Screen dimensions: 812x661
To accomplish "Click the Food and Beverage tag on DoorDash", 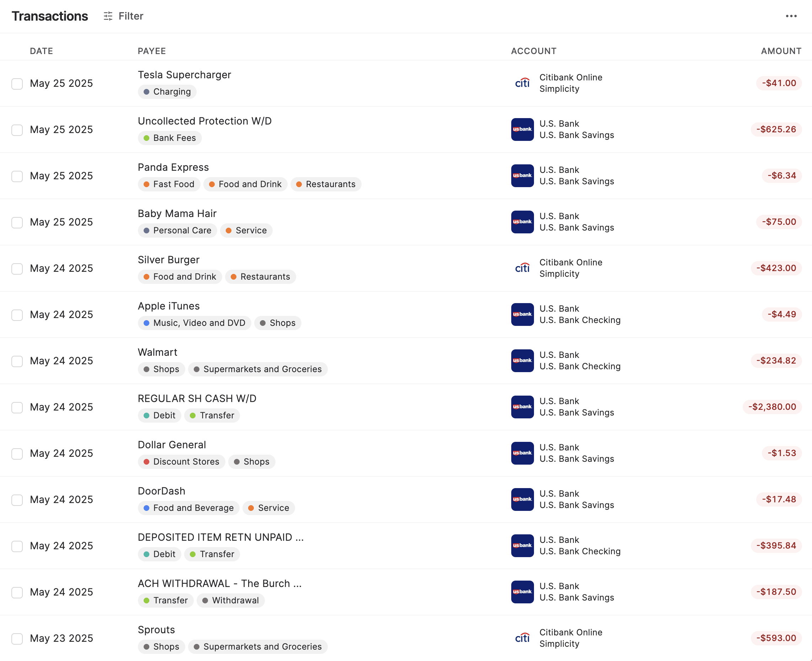I will coord(189,508).
